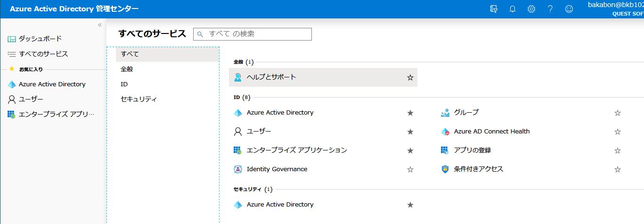Add アプリの登録 to favorites with star
The height and width of the screenshot is (224, 644).
[618, 150]
